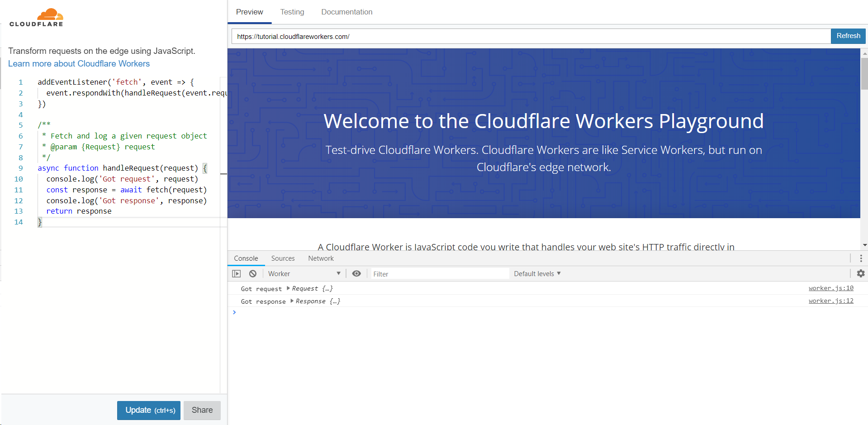Click the Update (ctrl+s) button
The height and width of the screenshot is (425, 868).
(x=149, y=410)
